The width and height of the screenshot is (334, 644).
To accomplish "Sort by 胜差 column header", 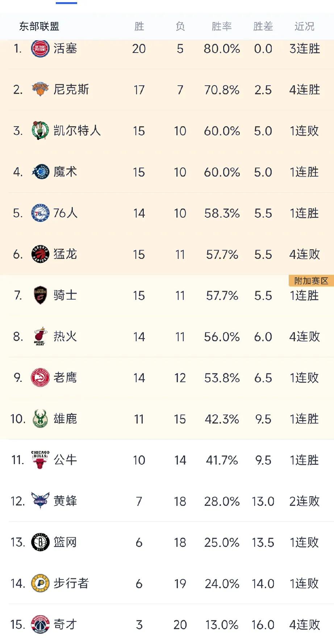I will tap(263, 26).
